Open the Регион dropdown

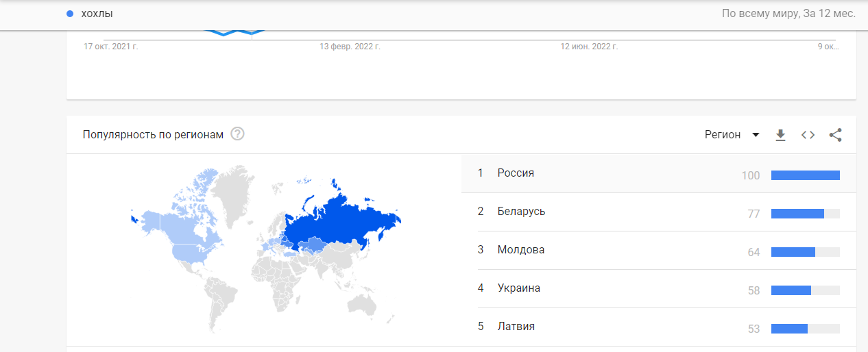(732, 135)
